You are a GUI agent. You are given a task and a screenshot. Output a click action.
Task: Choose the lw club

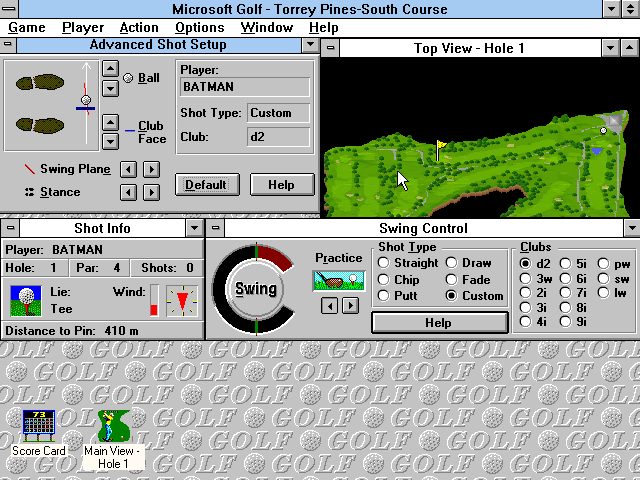coord(612,293)
